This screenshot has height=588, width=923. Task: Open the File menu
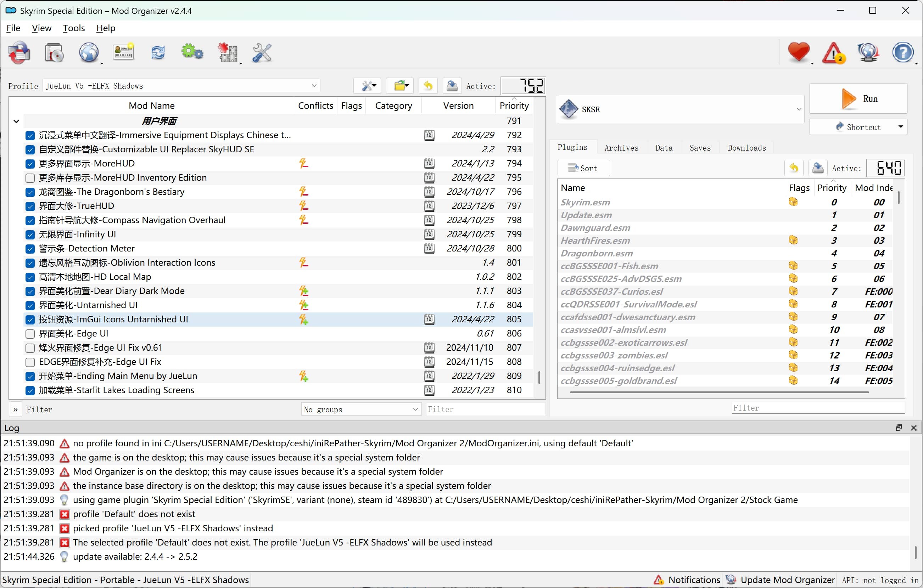(13, 28)
